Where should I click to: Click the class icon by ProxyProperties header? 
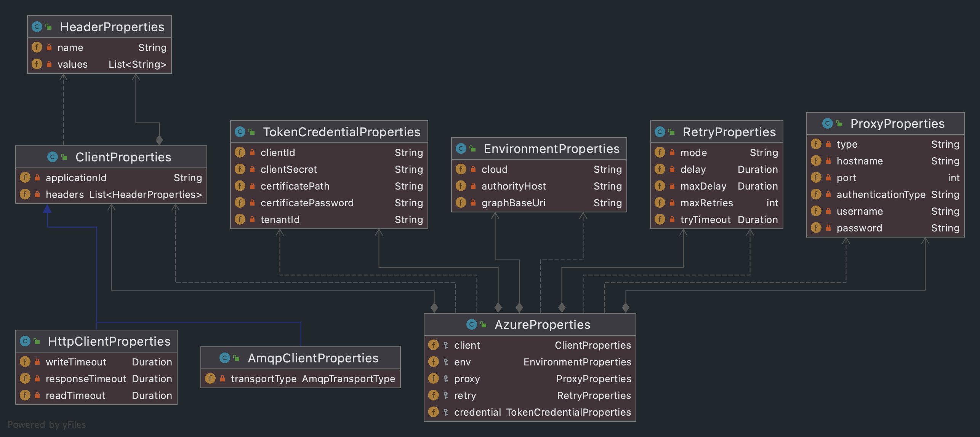(827, 123)
